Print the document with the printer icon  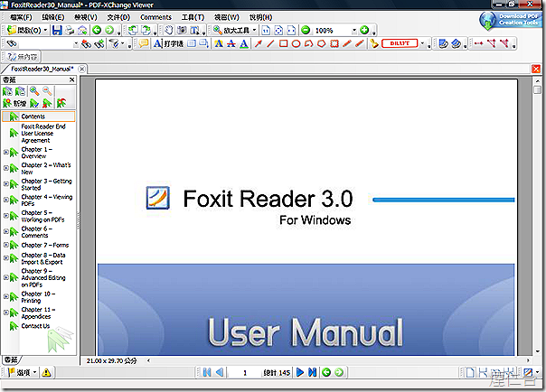(70, 31)
